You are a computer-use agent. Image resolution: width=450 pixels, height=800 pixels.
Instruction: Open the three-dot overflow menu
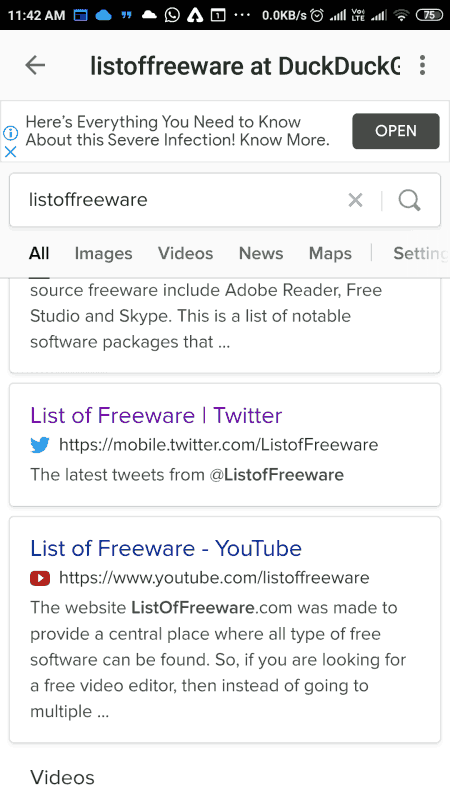click(422, 65)
